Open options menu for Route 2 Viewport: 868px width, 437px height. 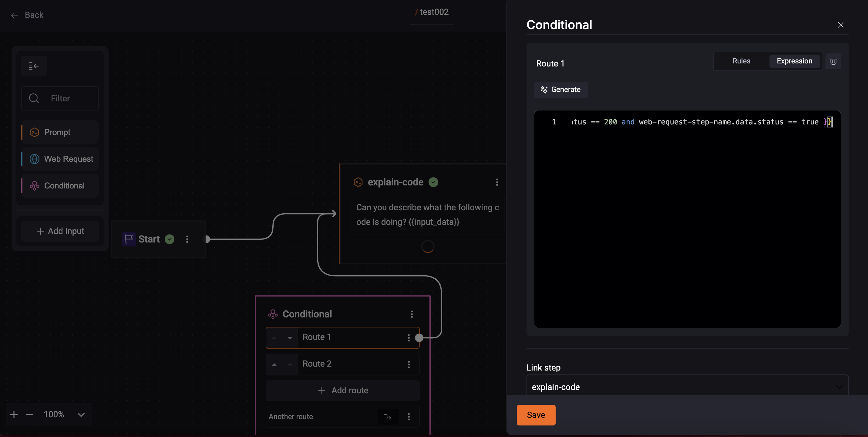(x=409, y=364)
